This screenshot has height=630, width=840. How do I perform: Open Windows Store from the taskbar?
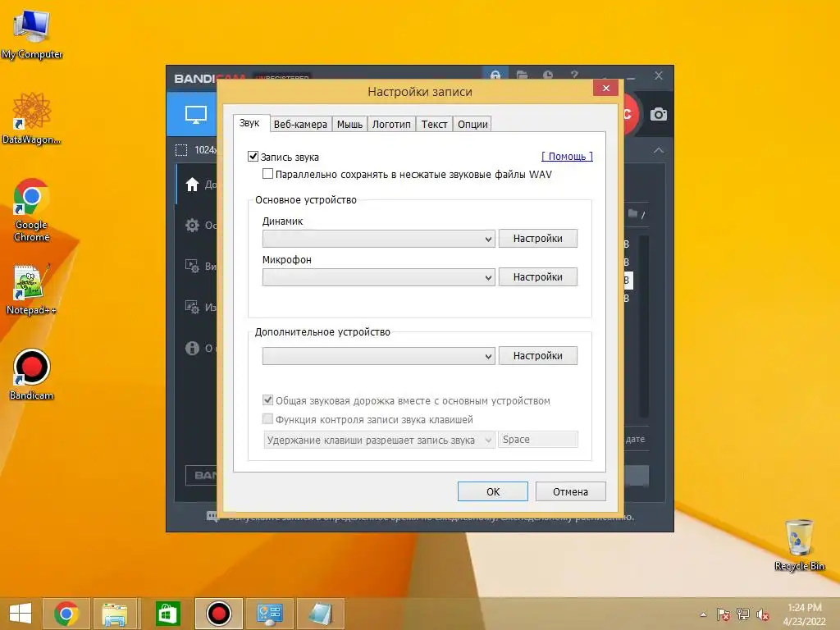click(x=167, y=614)
